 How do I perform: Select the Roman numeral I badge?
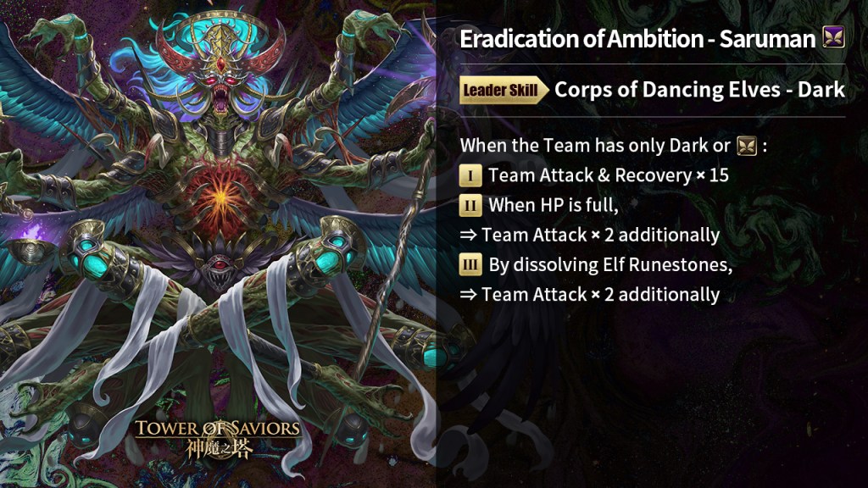click(x=470, y=176)
